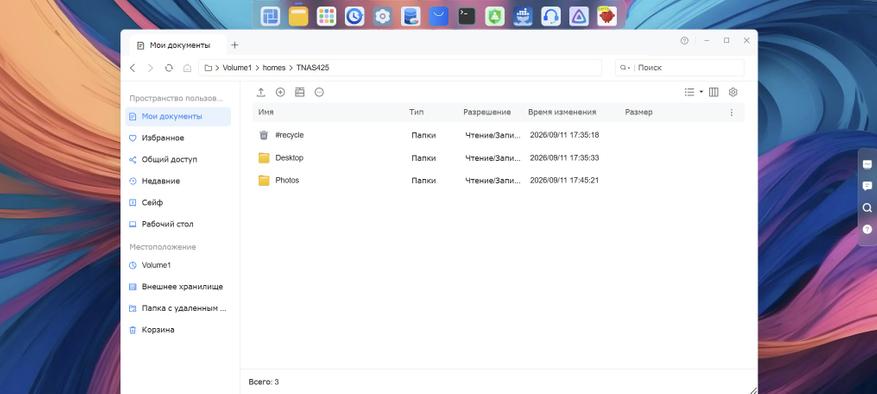
Task: Open the Docker whale dock icon
Action: tap(523, 16)
